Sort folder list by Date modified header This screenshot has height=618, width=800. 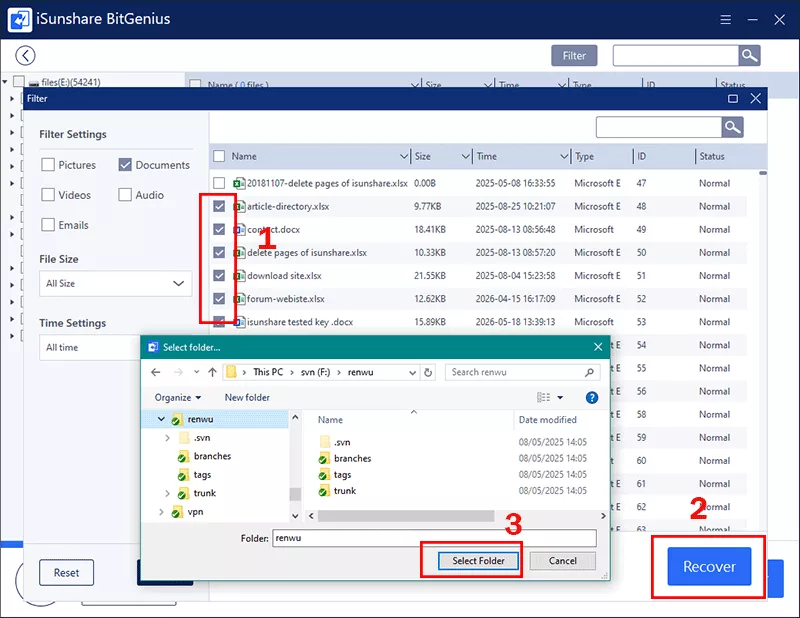[x=547, y=419]
